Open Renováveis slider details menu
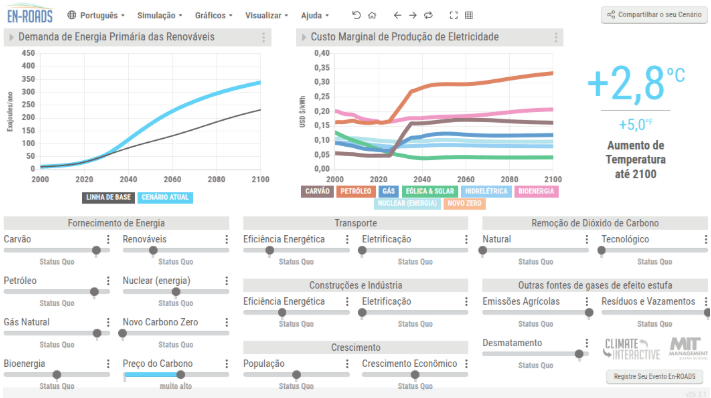The image size is (711, 398). [227, 239]
